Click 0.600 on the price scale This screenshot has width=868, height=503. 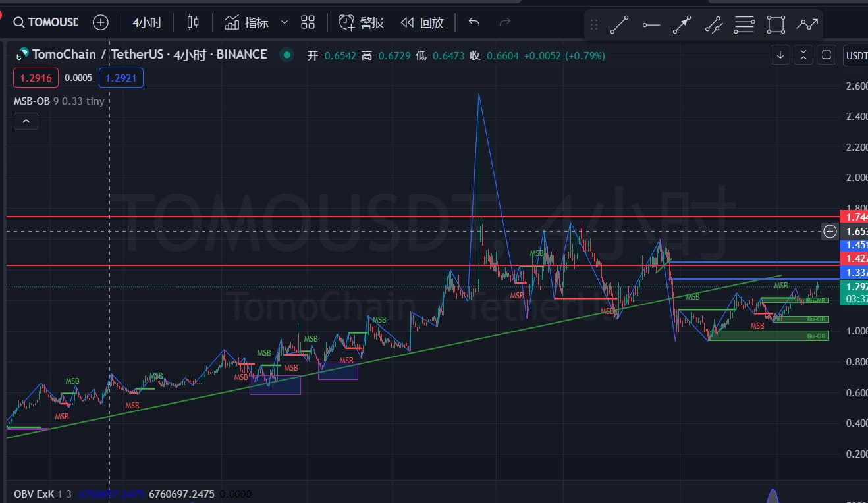tap(857, 392)
